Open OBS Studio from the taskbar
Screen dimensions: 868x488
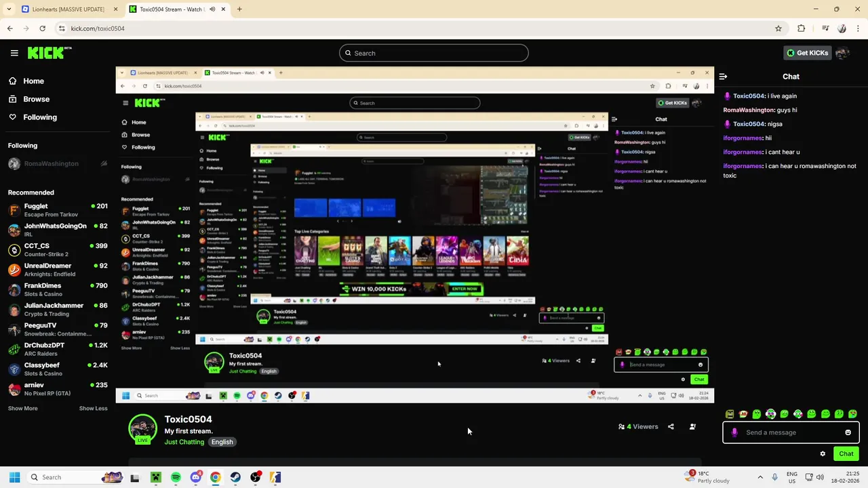[256, 477]
